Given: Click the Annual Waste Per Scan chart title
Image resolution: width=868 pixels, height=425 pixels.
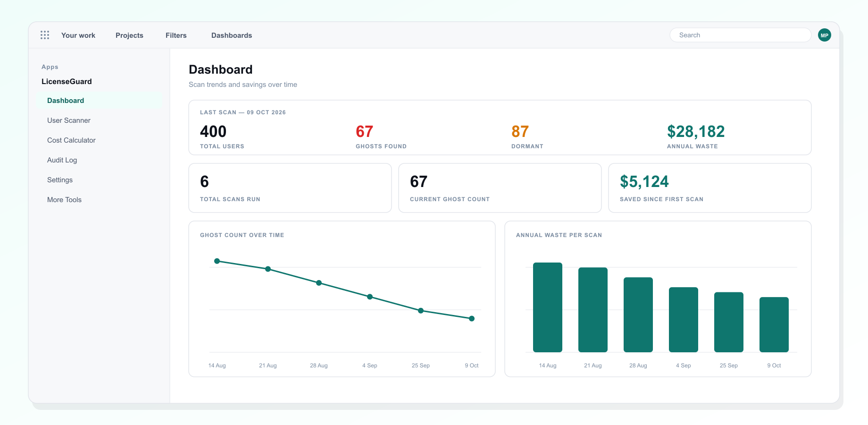Looking at the screenshot, I should point(559,235).
